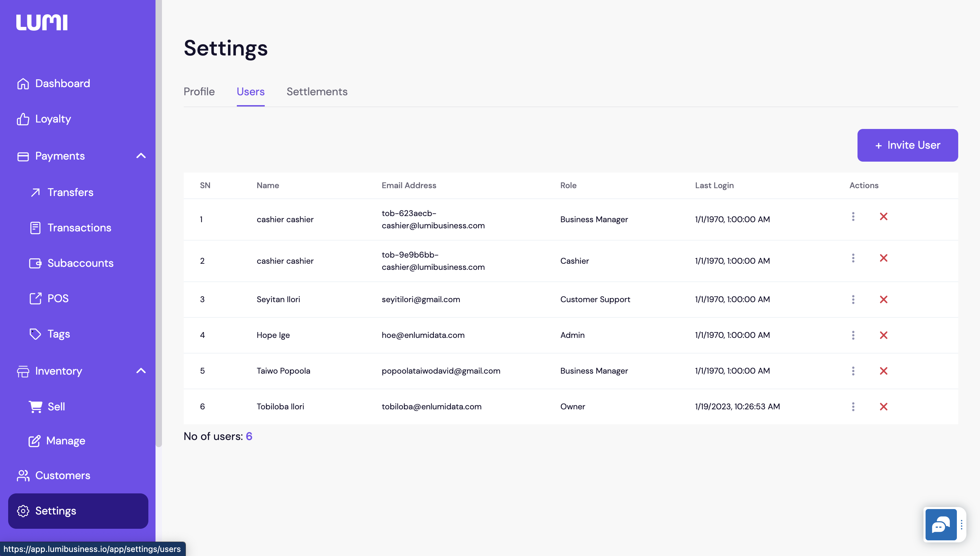Click the dots beside the chat widget
Viewport: 980px width, 556px height.
(961, 525)
